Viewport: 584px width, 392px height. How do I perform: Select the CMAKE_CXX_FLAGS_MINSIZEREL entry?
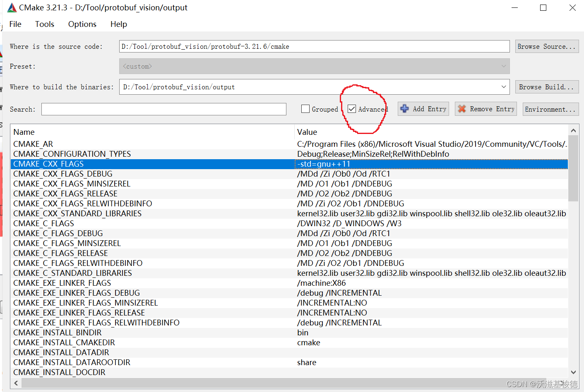click(x=72, y=184)
